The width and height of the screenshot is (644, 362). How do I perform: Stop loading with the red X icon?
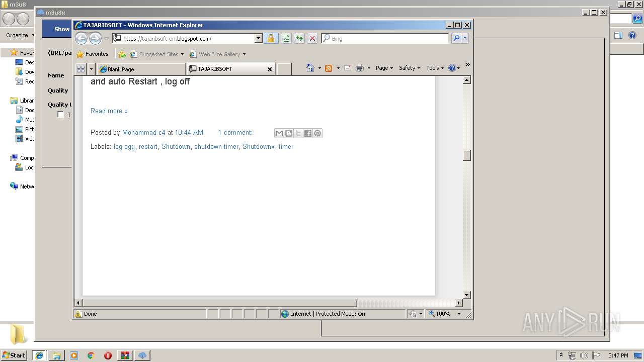pos(312,38)
